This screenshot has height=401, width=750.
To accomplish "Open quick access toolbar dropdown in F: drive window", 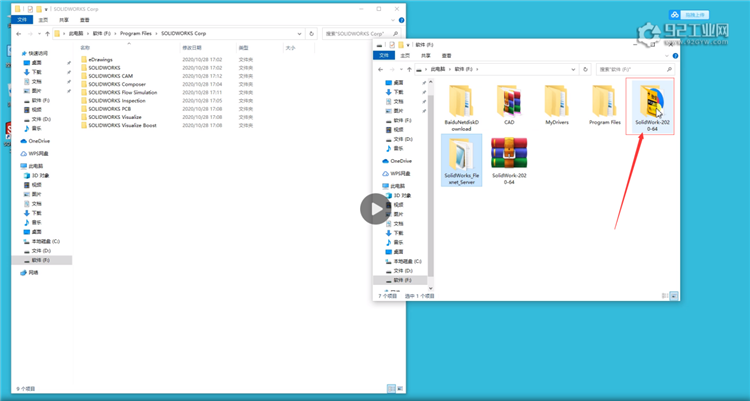I will (x=408, y=45).
